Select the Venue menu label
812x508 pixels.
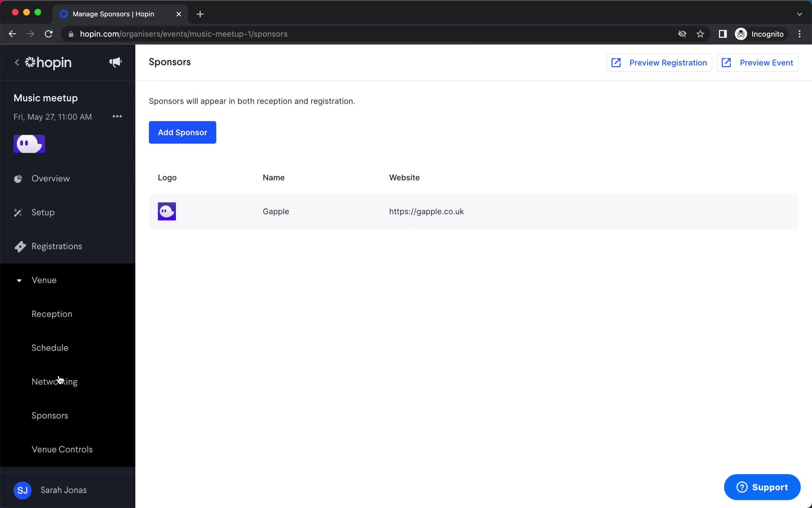(x=44, y=280)
